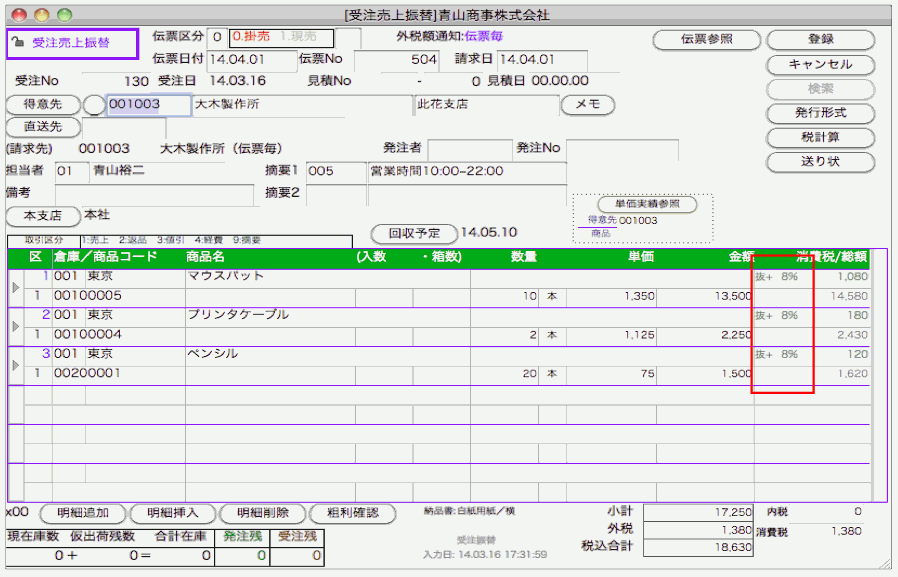This screenshot has width=898, height=577.
Task: Click the 数量 column header
Action: (x=523, y=257)
